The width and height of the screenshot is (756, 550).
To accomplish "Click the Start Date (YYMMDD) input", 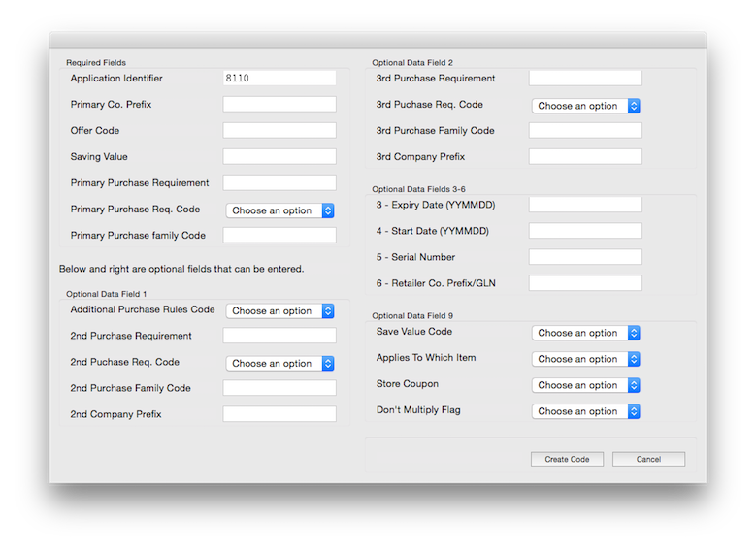I will tap(585, 231).
